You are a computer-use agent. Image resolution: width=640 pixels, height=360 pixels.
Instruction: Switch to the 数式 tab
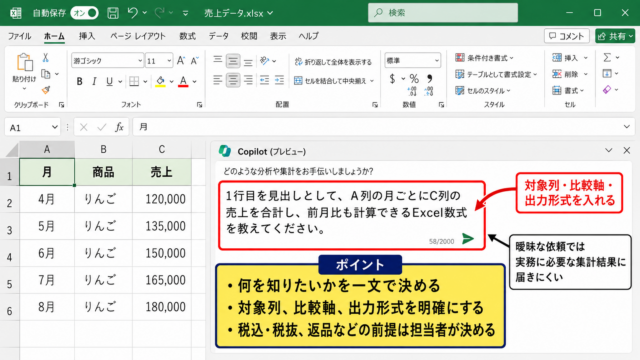pos(187,36)
